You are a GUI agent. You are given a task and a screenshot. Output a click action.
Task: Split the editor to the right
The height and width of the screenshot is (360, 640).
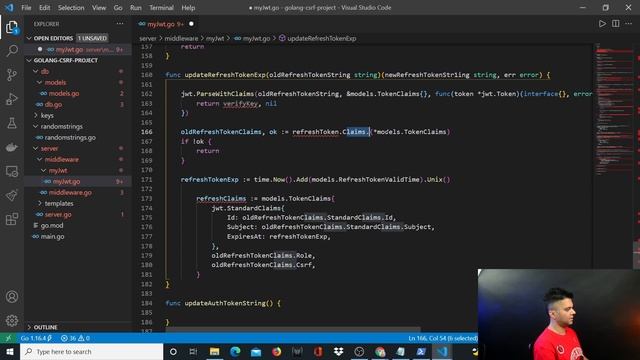click(616, 24)
